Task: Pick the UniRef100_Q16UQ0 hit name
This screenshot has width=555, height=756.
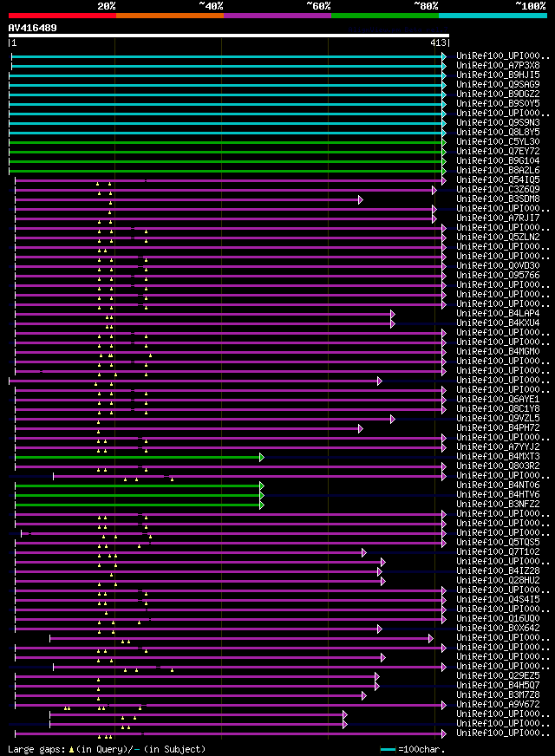Action: 498,619
